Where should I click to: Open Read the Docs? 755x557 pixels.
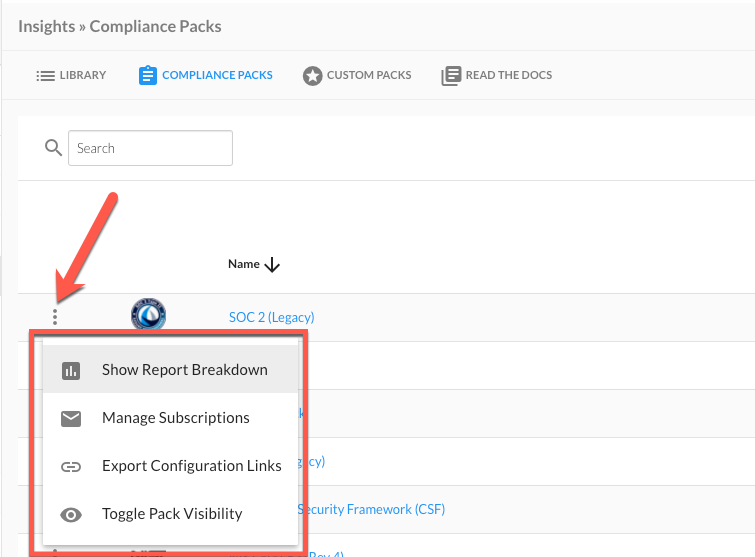pos(496,76)
